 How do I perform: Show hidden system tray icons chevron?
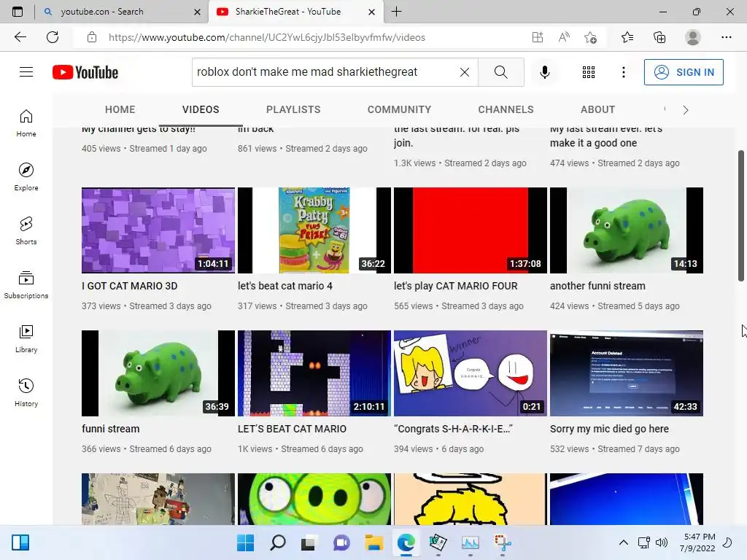point(623,542)
